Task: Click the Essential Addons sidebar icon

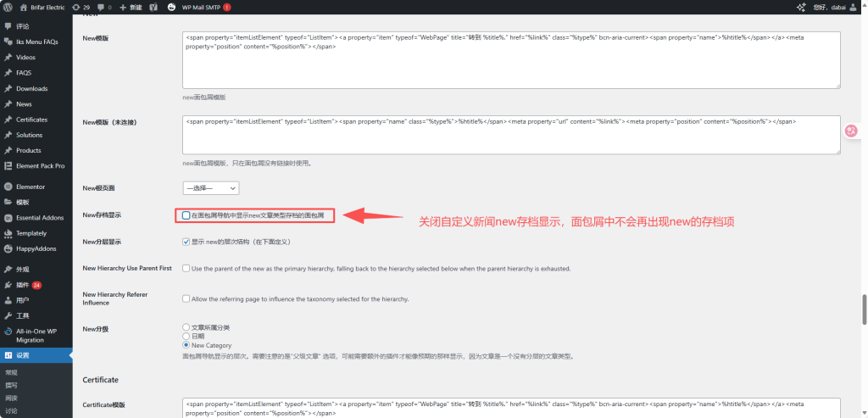Action: point(8,217)
